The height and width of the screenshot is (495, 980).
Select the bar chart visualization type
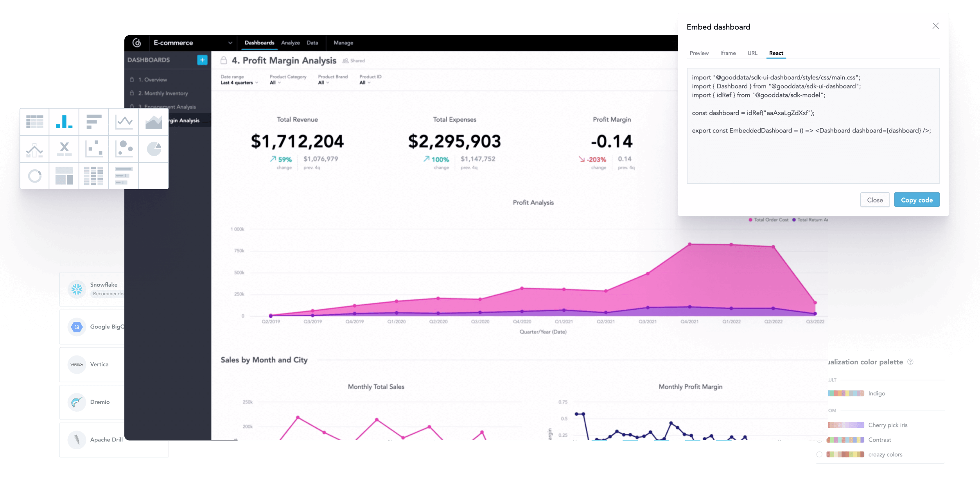(64, 122)
